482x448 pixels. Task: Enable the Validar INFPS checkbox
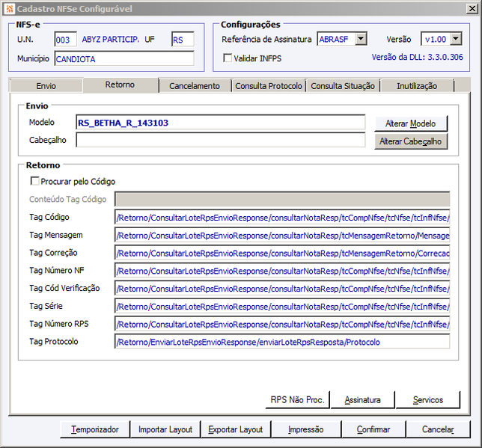[x=228, y=58]
